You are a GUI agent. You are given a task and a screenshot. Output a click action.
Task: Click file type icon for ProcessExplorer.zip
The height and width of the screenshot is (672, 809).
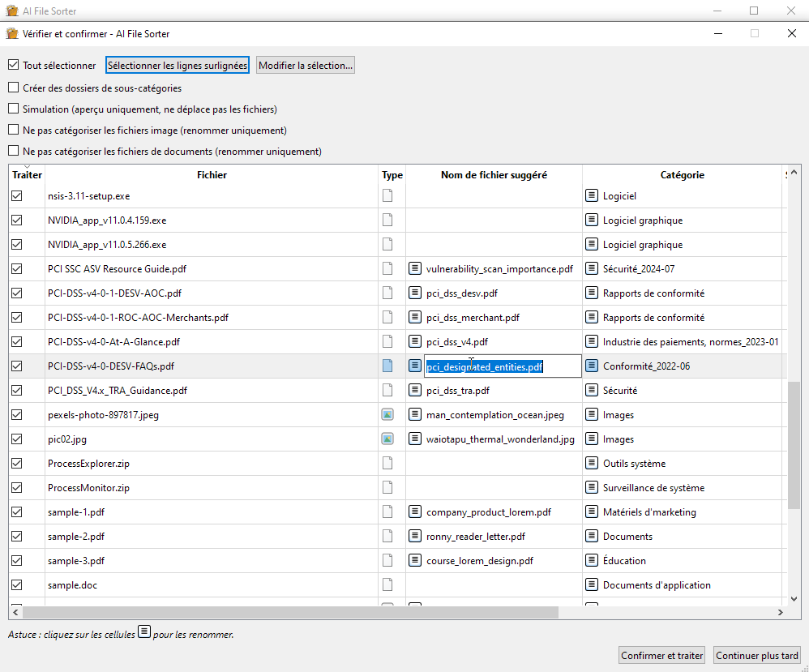[x=387, y=464]
